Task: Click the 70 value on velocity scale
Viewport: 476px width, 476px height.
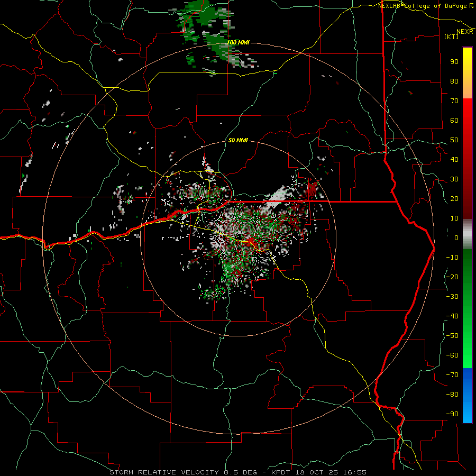Action: tap(454, 101)
